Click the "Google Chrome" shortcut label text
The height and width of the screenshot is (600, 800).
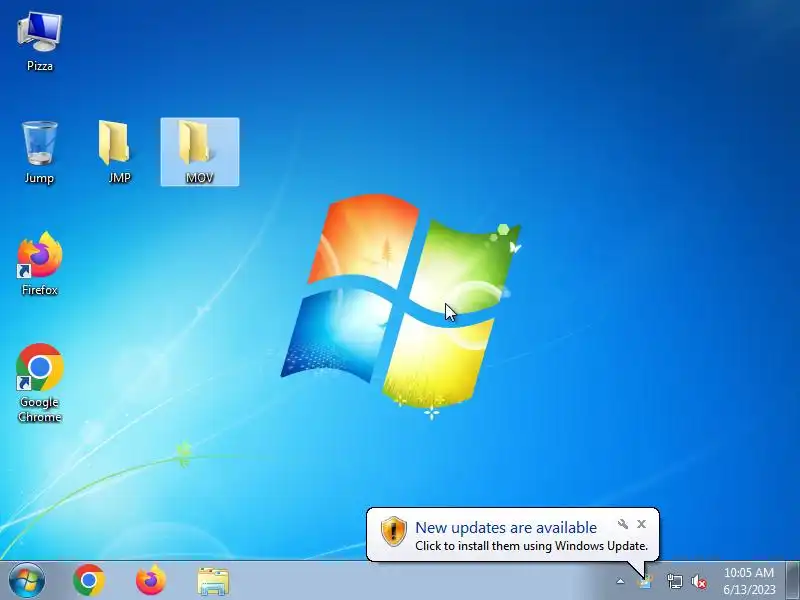(39, 410)
